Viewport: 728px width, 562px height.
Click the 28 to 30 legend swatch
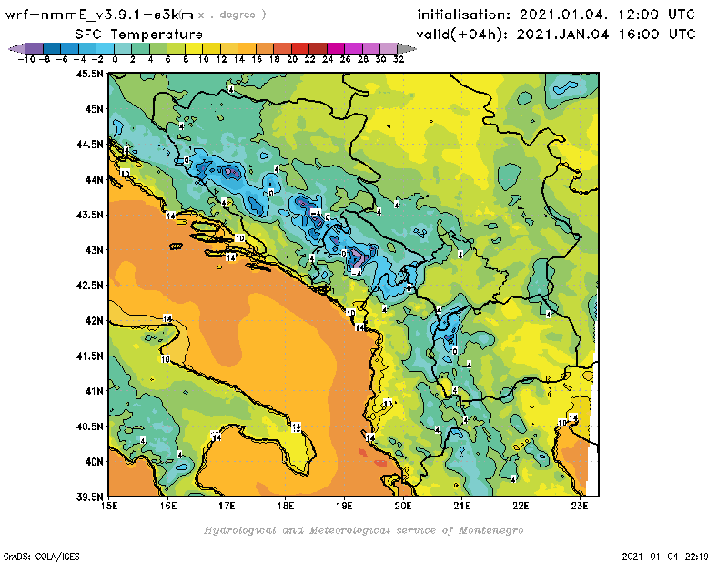pos(371,48)
